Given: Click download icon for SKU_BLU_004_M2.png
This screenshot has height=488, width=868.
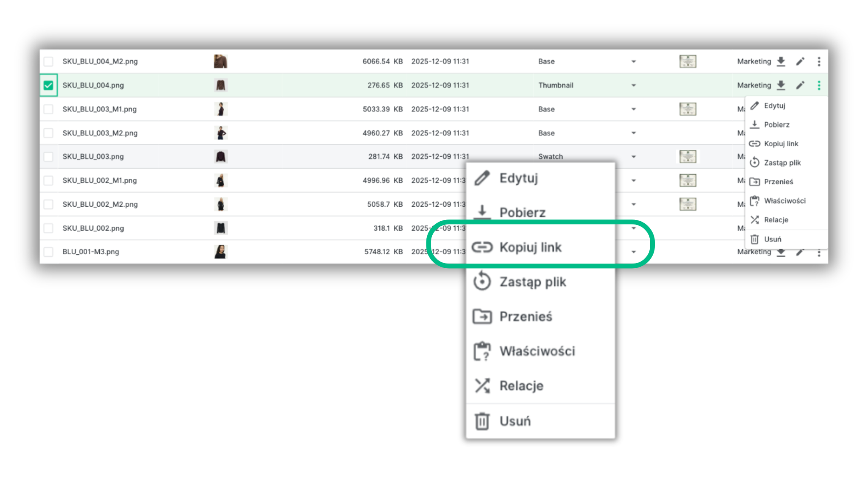Looking at the screenshot, I should coord(781,61).
